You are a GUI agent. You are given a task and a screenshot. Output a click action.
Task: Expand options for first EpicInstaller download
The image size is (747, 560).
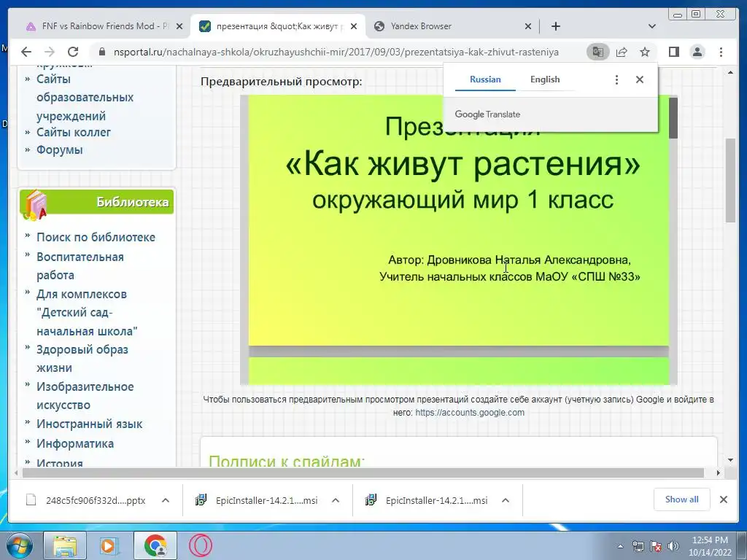click(x=336, y=500)
